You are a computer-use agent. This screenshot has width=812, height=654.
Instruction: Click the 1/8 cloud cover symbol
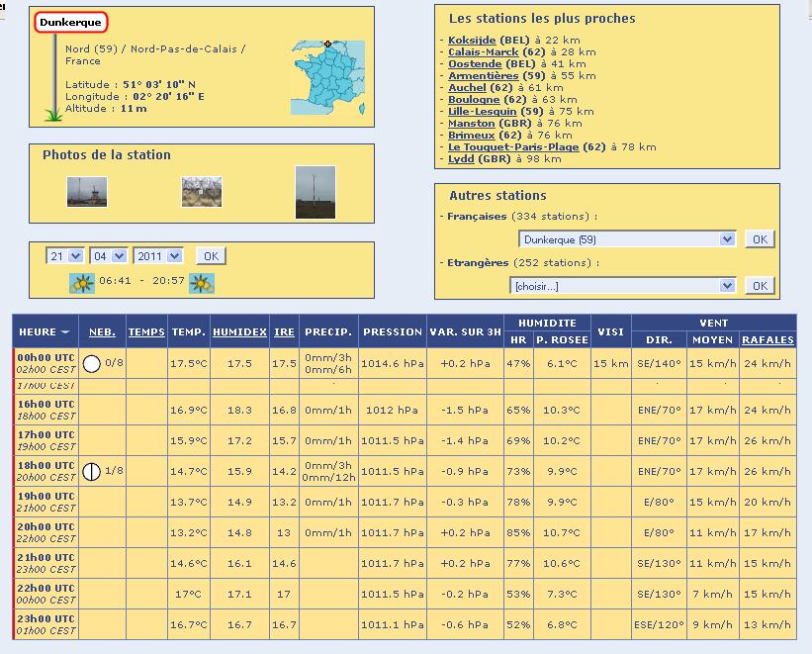(92, 471)
